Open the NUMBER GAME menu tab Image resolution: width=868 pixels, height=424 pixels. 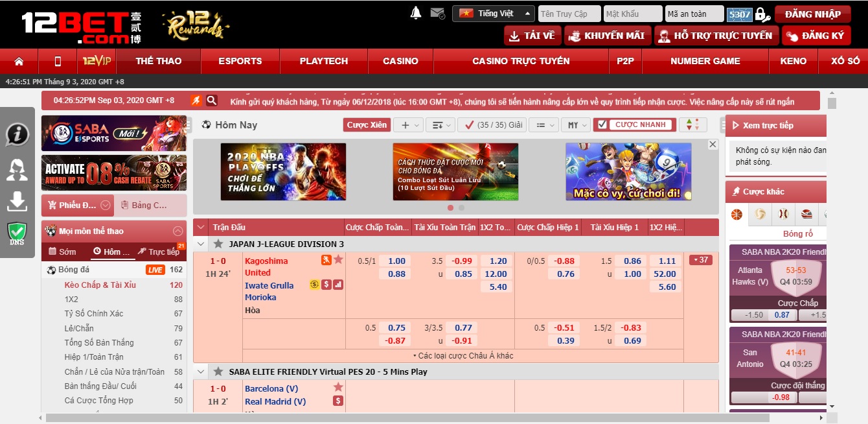[x=705, y=61]
